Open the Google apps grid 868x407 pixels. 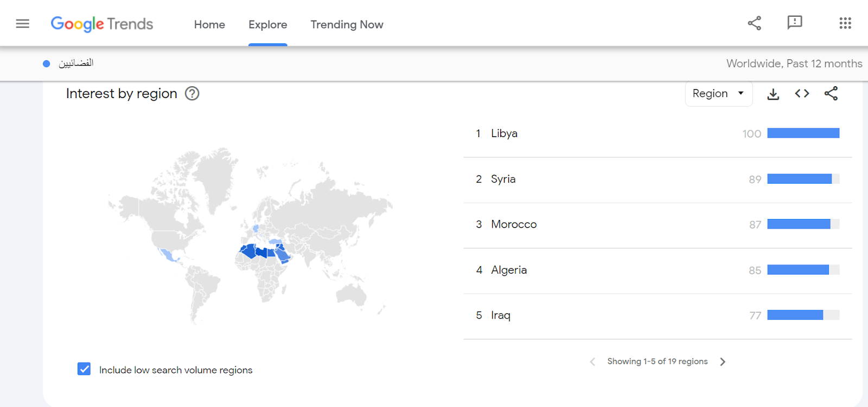click(x=845, y=23)
